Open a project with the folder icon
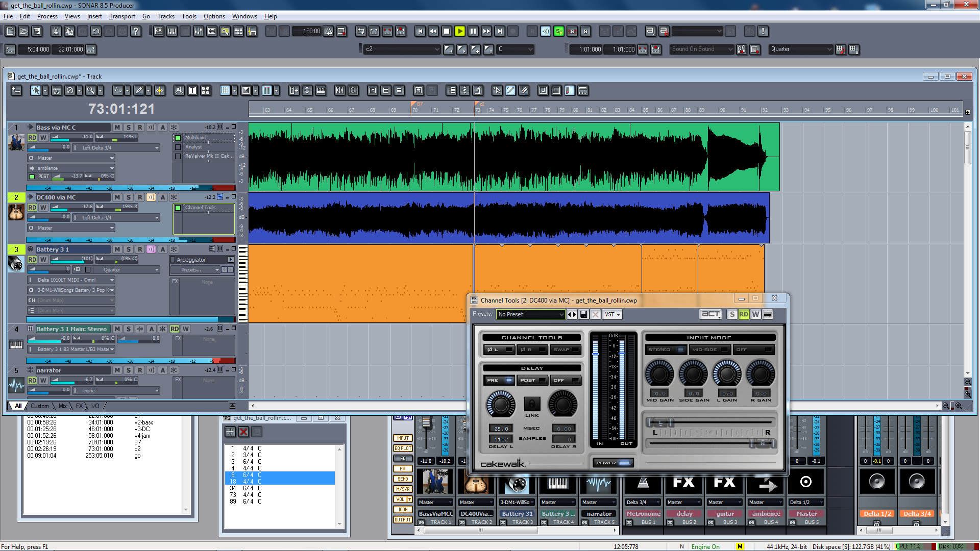Image resolution: width=980 pixels, height=551 pixels. click(23, 32)
